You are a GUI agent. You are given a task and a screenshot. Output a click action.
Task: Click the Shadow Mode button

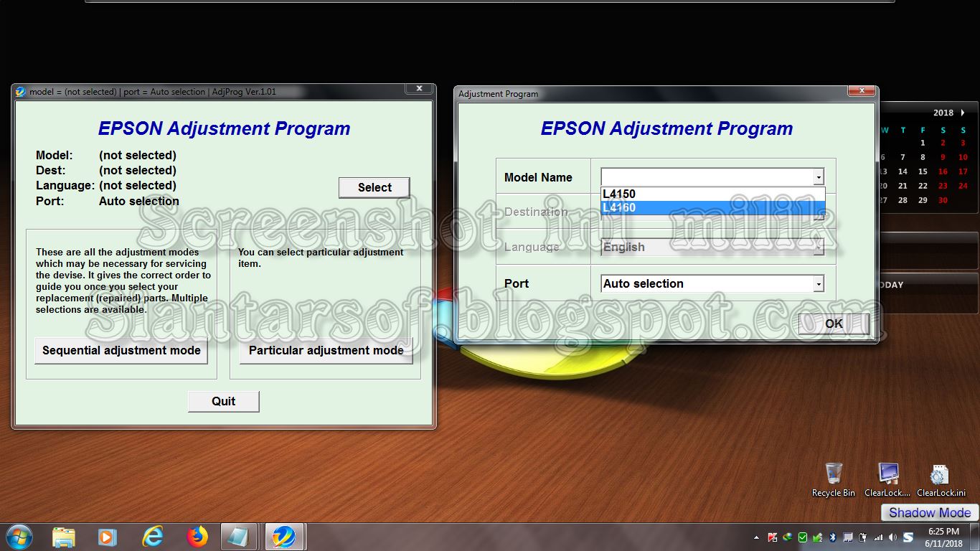point(930,512)
